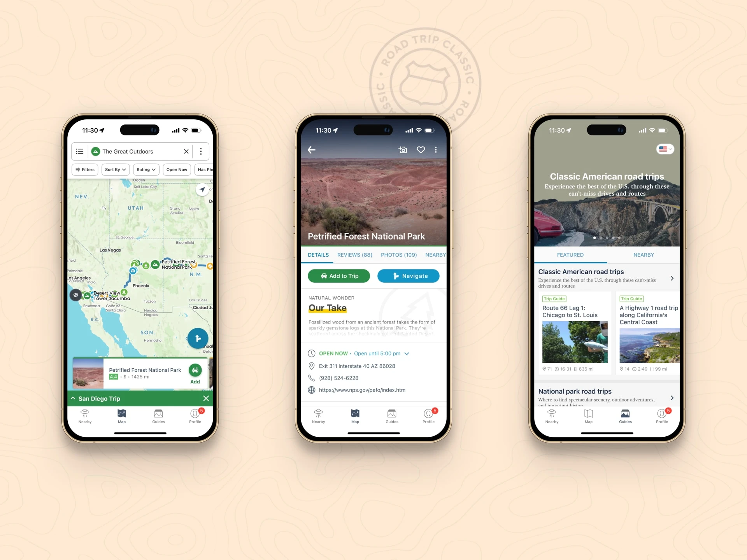
Task: Expand the park hours open status
Action: (x=408, y=353)
